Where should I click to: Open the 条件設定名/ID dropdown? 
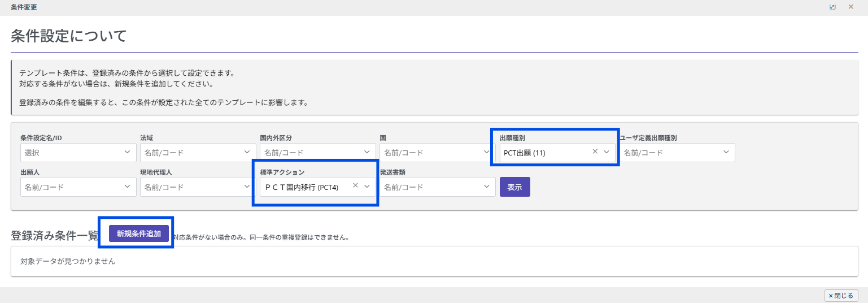127,152
